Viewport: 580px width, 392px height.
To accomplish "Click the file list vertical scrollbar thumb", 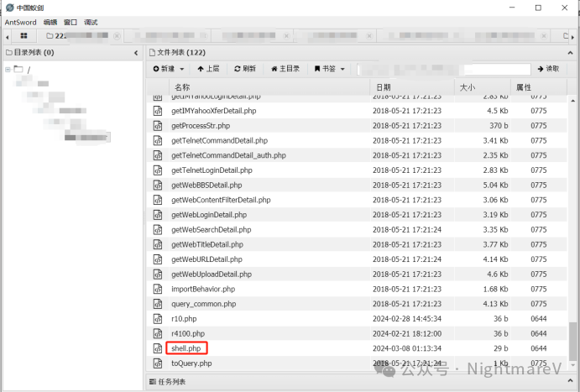I will pos(572,341).
